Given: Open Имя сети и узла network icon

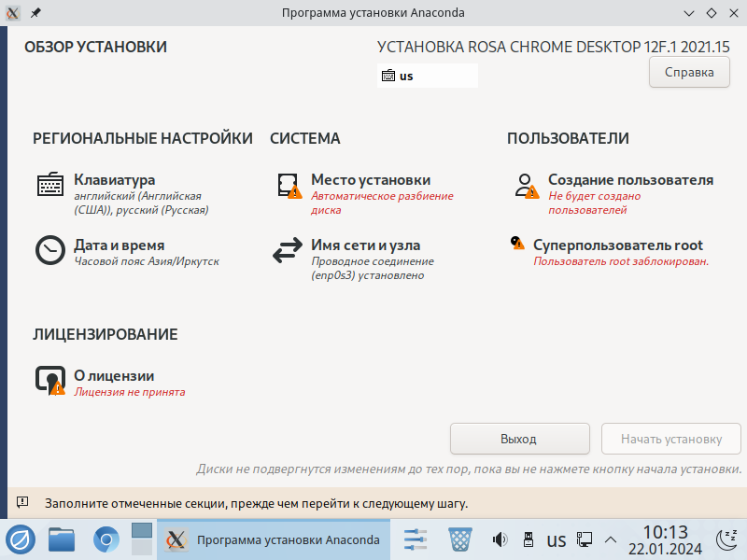Looking at the screenshot, I should click(288, 252).
